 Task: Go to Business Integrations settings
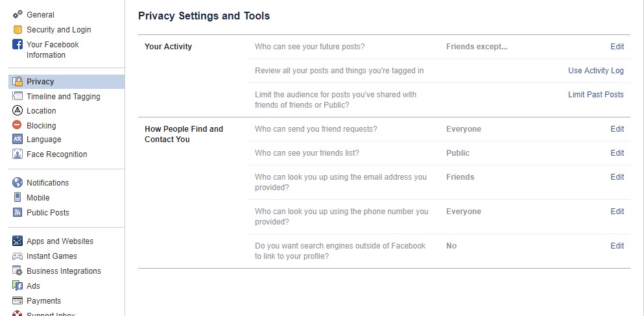[64, 271]
